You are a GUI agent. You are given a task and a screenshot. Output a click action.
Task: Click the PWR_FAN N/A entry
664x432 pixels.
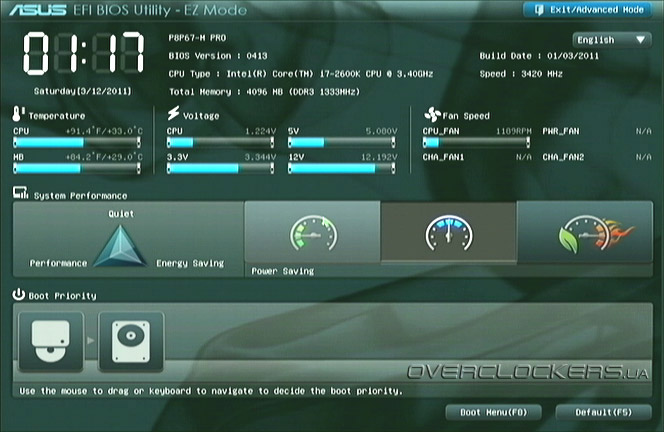pos(597,131)
